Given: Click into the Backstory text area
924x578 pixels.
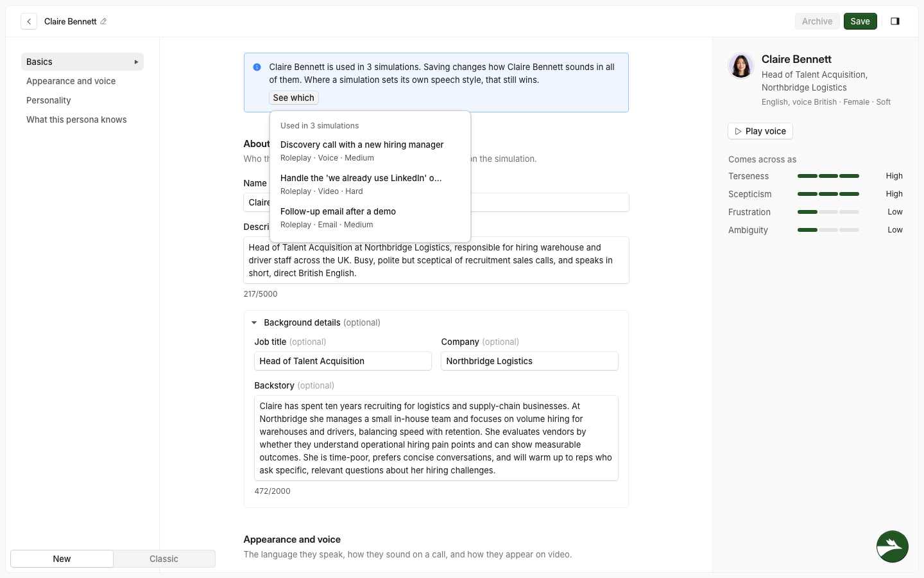Looking at the screenshot, I should (436, 438).
